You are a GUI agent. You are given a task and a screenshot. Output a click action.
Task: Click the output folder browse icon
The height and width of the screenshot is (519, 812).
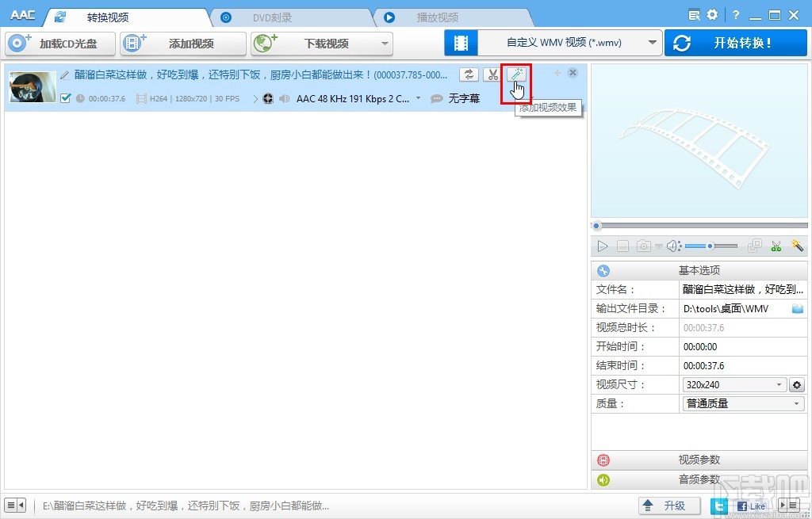point(797,308)
